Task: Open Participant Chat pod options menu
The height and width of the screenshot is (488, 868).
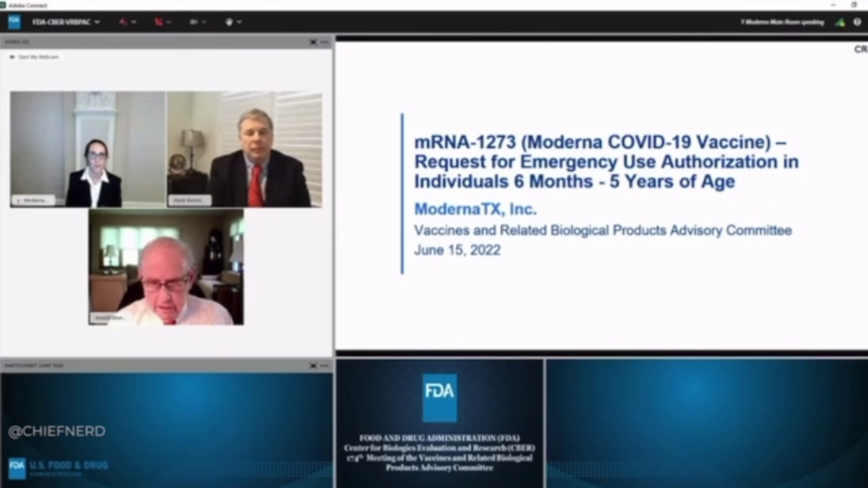Action: (324, 365)
